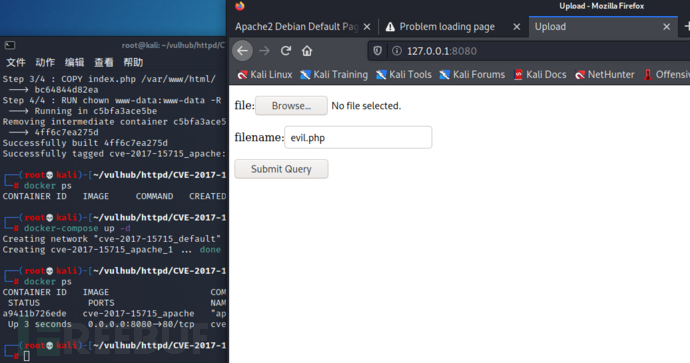690x363 pixels.
Task: Click the filename field containing evil.php
Action: point(358,138)
